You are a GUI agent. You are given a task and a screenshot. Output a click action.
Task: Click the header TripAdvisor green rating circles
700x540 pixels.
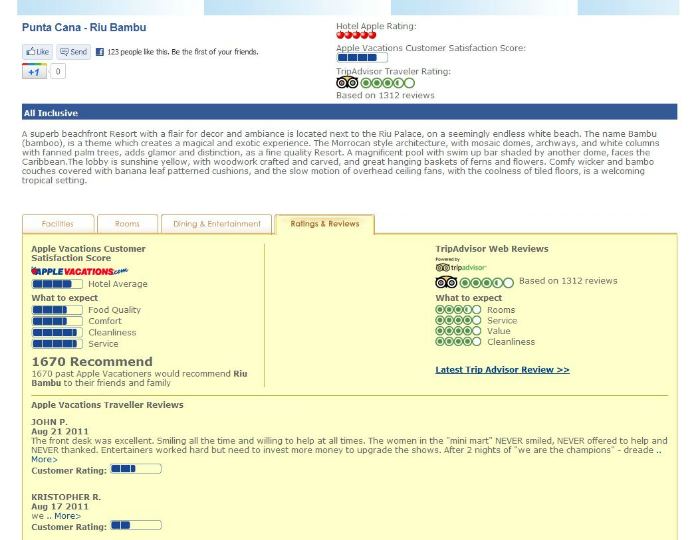tap(388, 83)
